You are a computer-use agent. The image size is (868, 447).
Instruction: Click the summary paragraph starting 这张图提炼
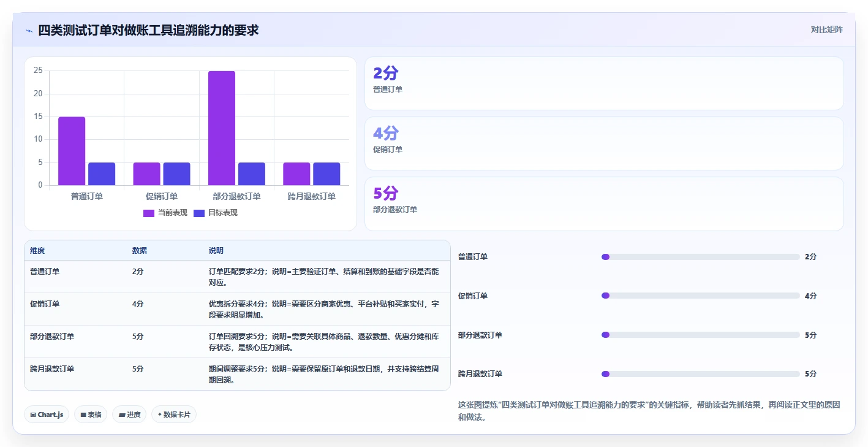pos(649,411)
